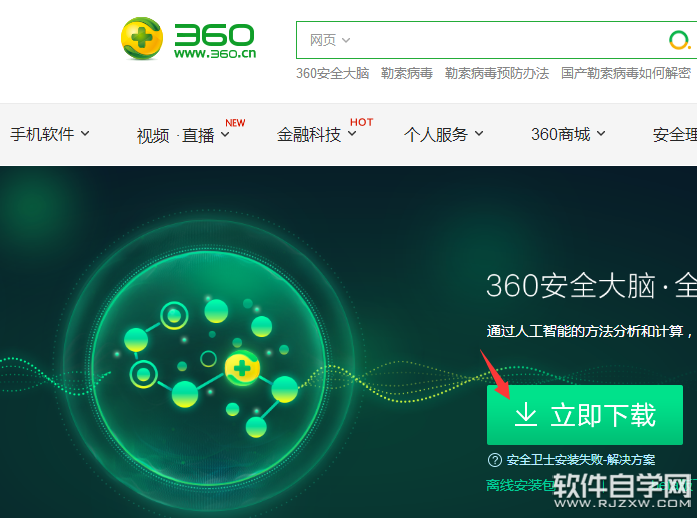This screenshot has height=518, width=697.
Task: Open the 网页 search type dropdown
Action: tap(330, 40)
